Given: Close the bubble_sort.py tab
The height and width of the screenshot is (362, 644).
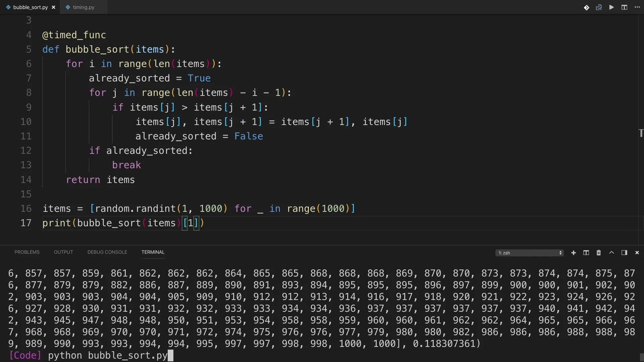Looking at the screenshot, I should pos(53,7).
